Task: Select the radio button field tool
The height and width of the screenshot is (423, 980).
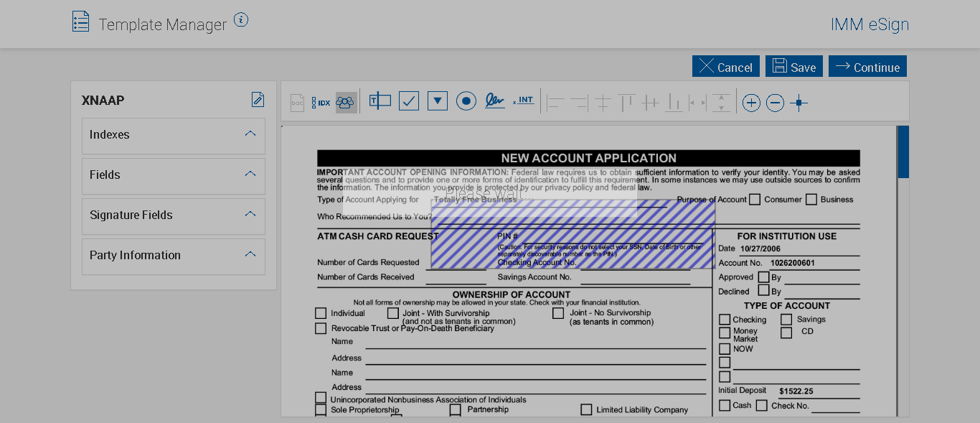Action: 466,101
